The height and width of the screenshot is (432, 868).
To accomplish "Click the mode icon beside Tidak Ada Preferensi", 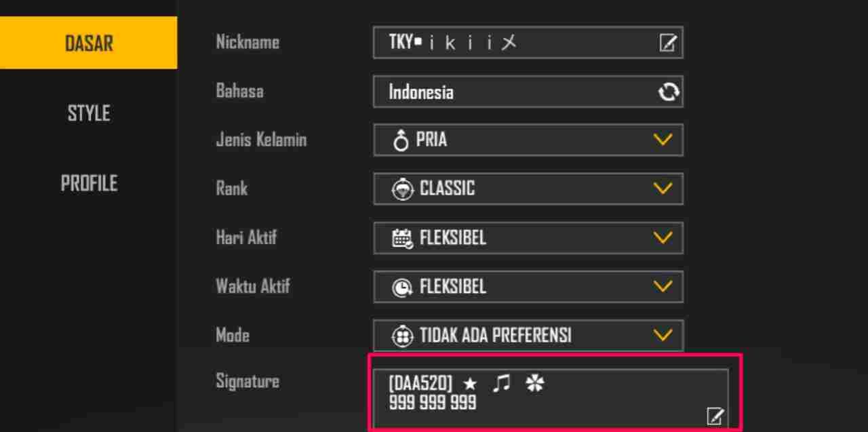I will point(402,335).
